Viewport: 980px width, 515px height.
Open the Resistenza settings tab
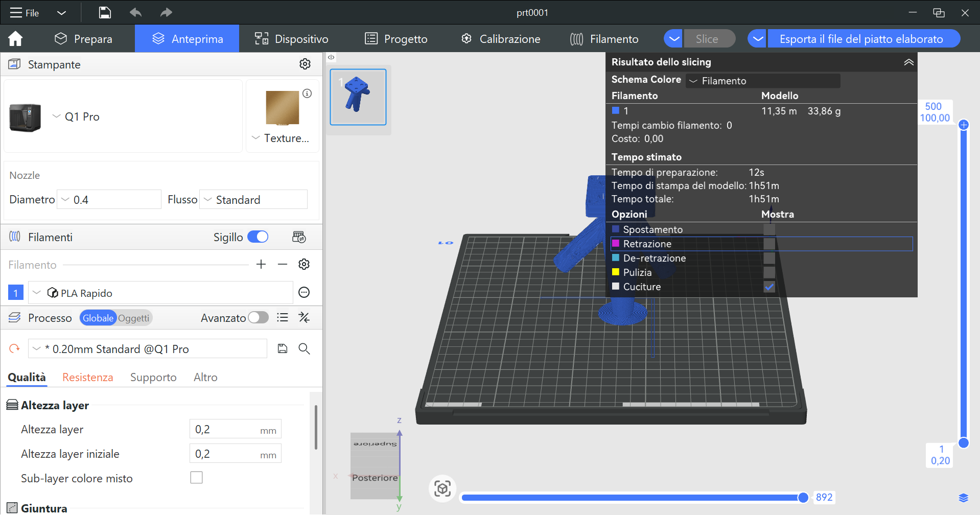click(x=87, y=377)
